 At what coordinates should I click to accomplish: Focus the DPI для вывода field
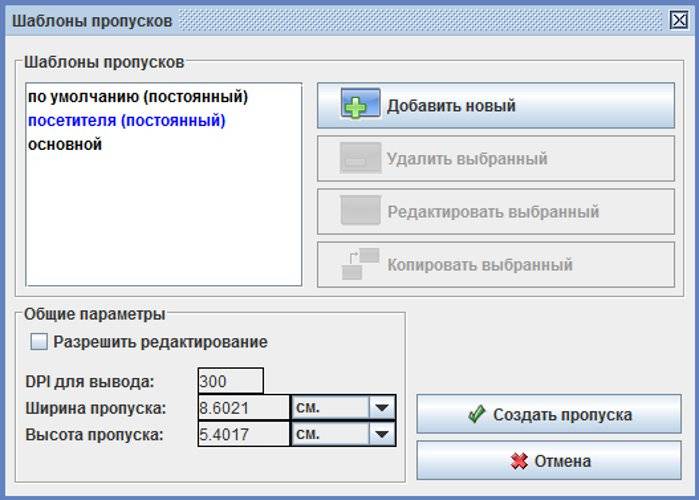point(230,381)
